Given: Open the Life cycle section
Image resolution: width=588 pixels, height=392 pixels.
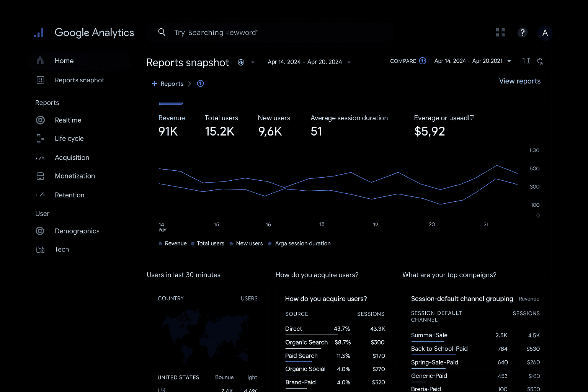Looking at the screenshot, I should coord(69,139).
